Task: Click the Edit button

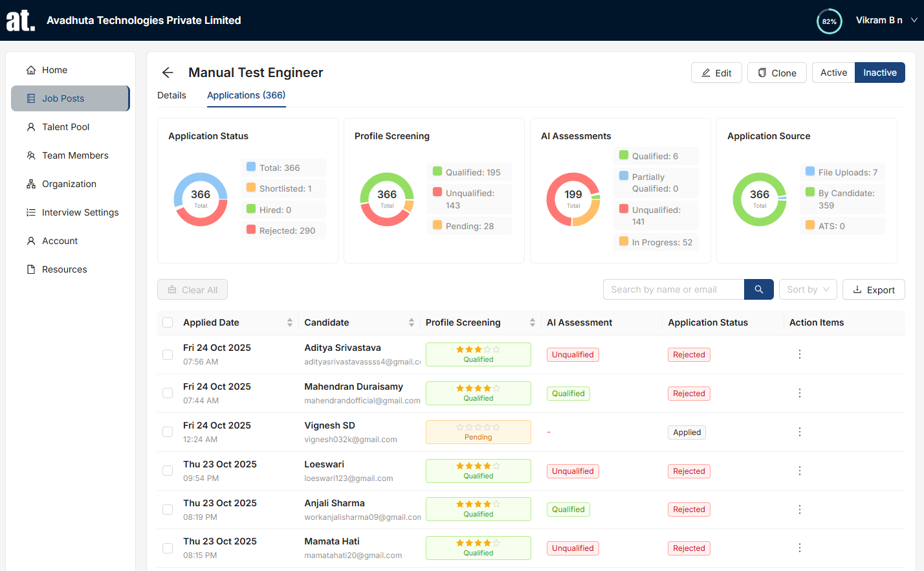Action: (x=716, y=73)
